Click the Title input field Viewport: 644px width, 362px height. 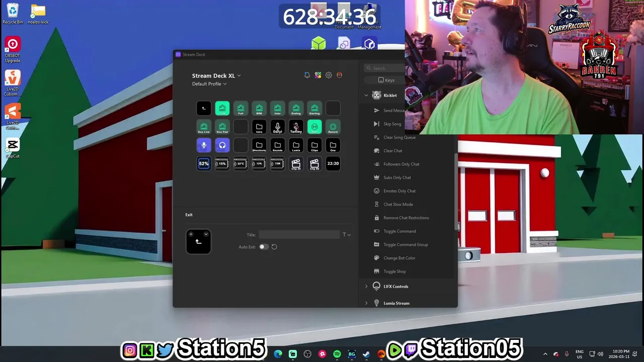point(299,235)
